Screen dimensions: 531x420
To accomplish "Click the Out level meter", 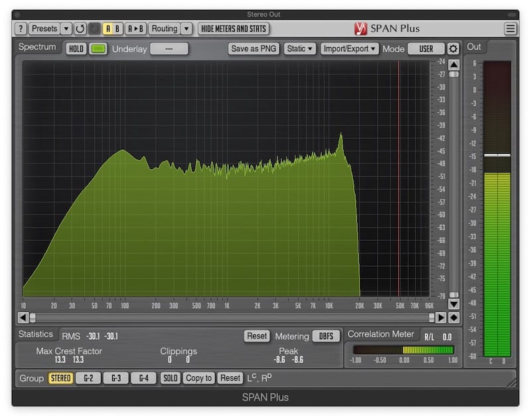I will (497, 209).
